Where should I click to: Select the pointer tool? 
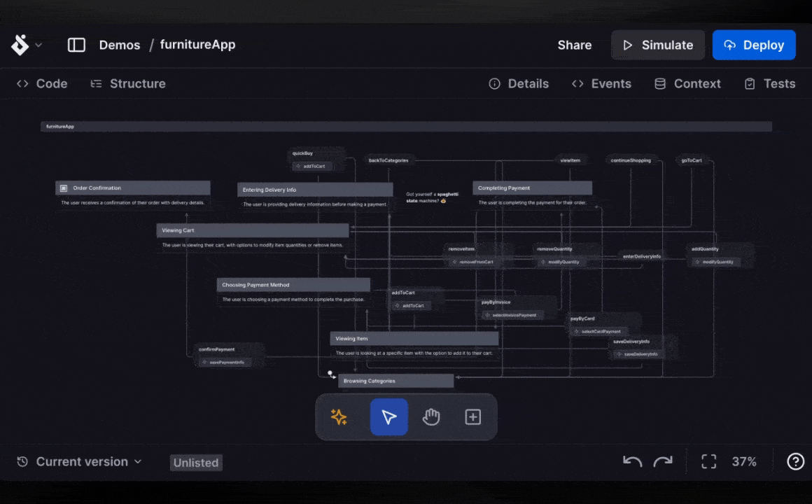coord(388,416)
